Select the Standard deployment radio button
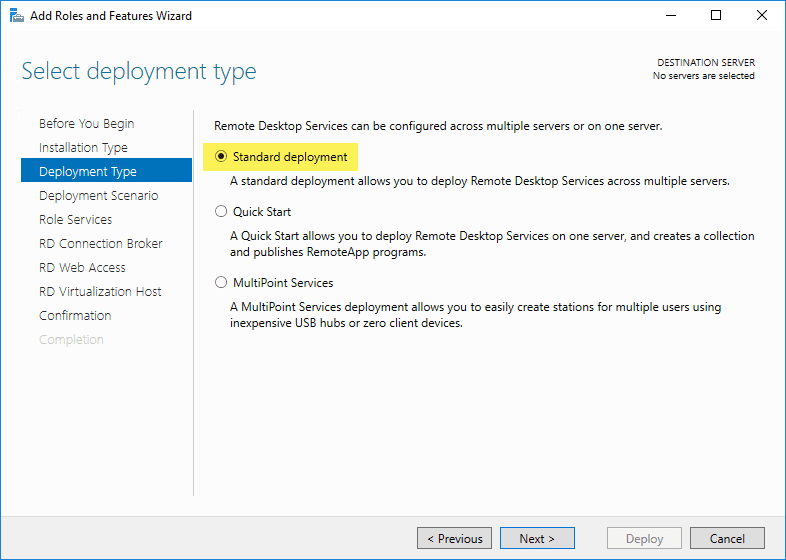 (222, 157)
